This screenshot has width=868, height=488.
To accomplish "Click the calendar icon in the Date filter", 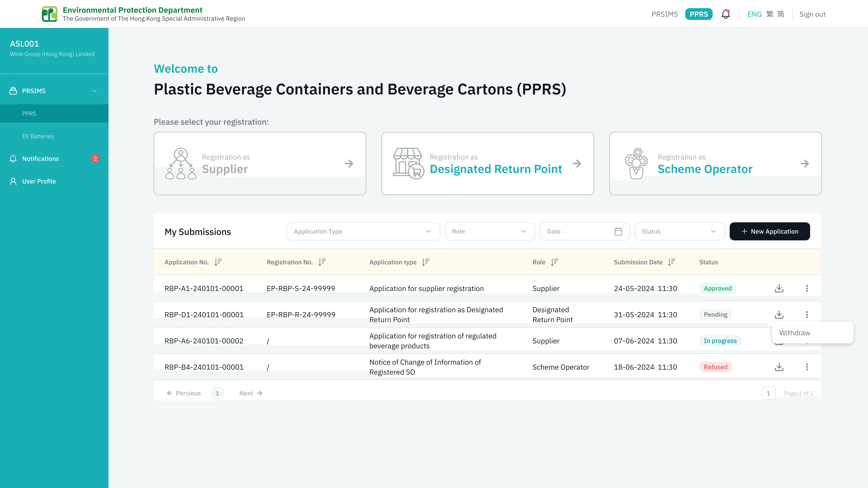I will [618, 231].
